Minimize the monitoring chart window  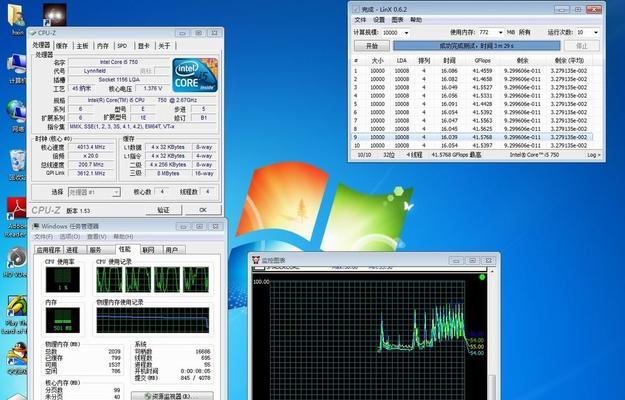pos(456,260)
